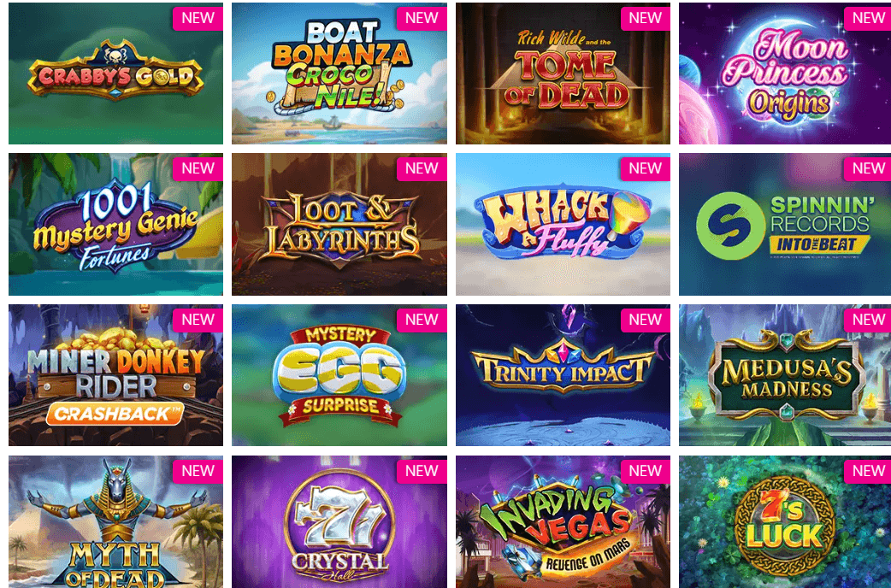This screenshot has height=588, width=891.
Task: Launch Boat Bonanza Croco Nile game
Action: click(x=339, y=73)
